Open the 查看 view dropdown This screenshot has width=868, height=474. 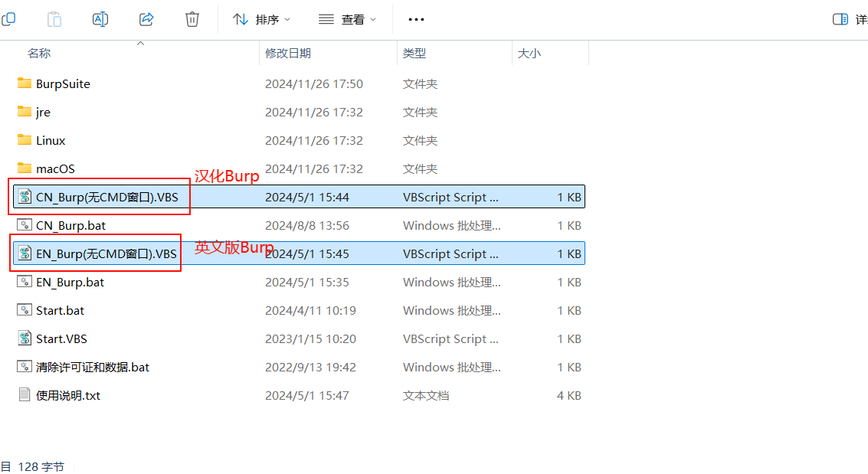[x=348, y=19]
